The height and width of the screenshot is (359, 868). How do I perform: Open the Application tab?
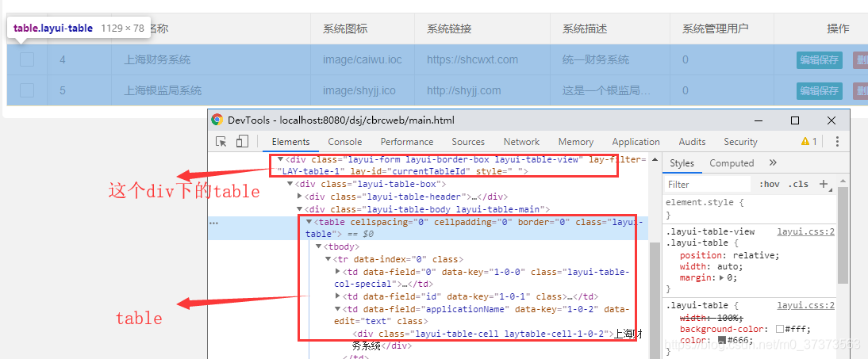(636, 142)
